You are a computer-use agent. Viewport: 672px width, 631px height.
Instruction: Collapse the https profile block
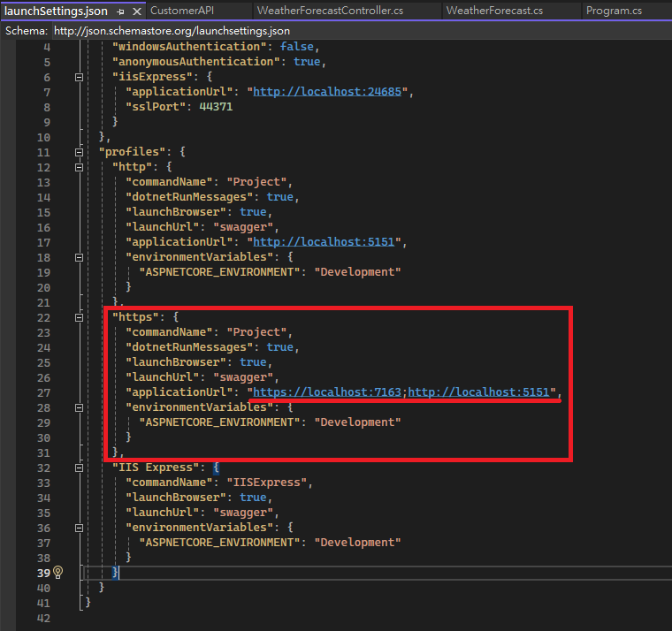click(x=80, y=317)
